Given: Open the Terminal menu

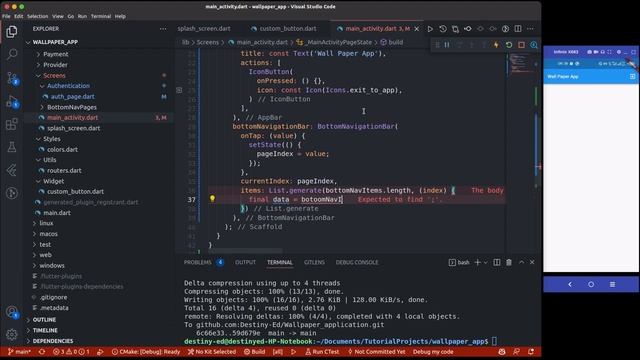Looking at the screenshot, I should 101,16.
